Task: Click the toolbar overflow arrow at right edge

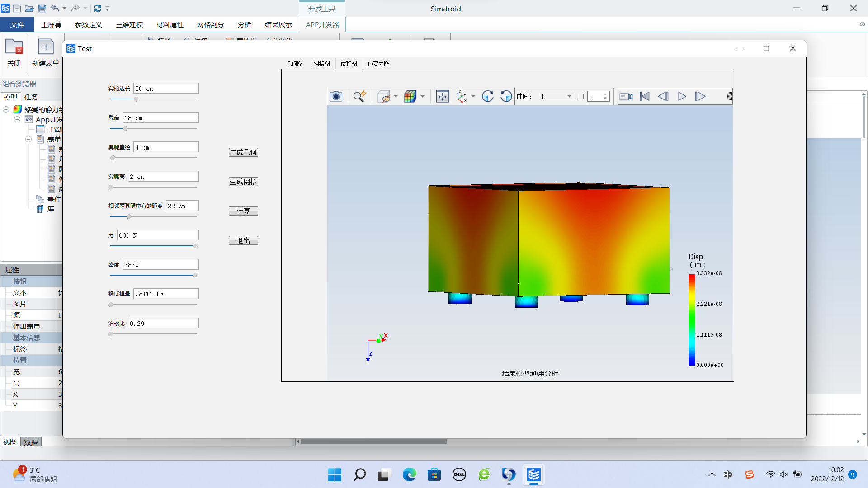Action: 729,96
